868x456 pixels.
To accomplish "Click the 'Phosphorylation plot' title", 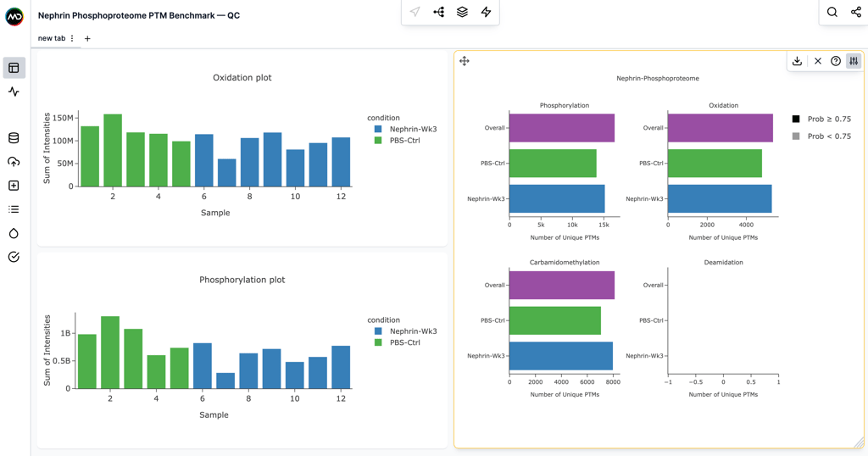I will [x=242, y=280].
